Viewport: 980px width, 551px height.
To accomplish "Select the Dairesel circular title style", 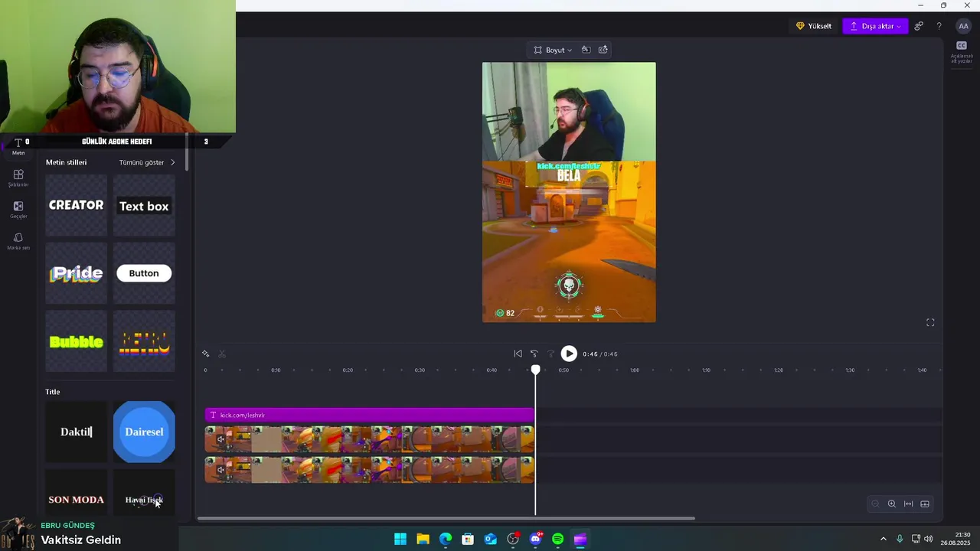I will pos(144,432).
